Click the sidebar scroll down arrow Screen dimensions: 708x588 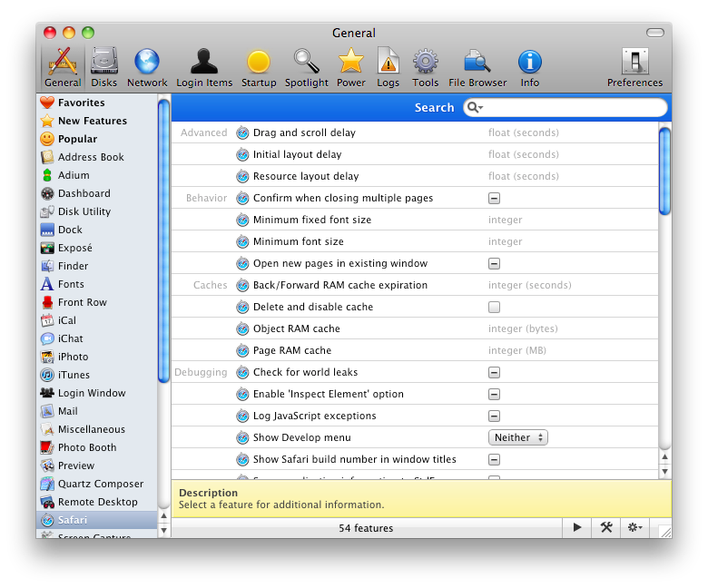click(164, 531)
